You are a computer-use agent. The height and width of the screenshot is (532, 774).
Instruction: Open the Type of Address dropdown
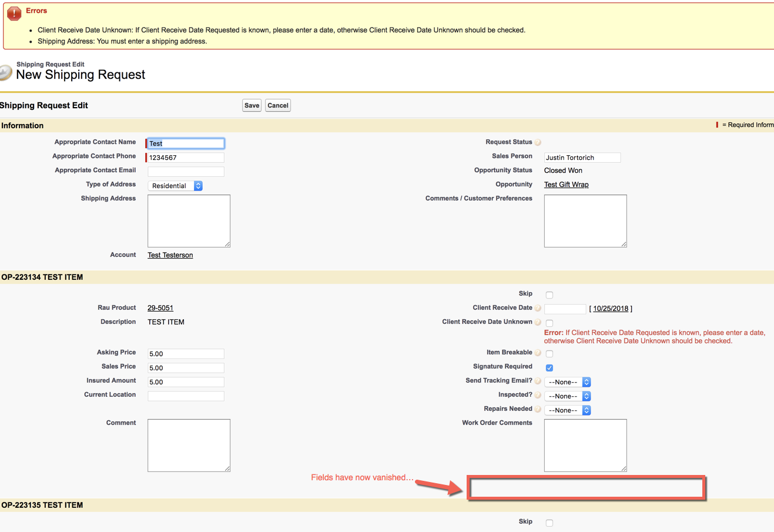tap(175, 186)
